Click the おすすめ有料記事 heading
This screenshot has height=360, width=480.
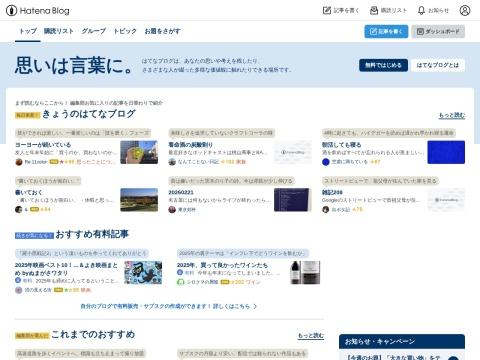[x=92, y=234]
